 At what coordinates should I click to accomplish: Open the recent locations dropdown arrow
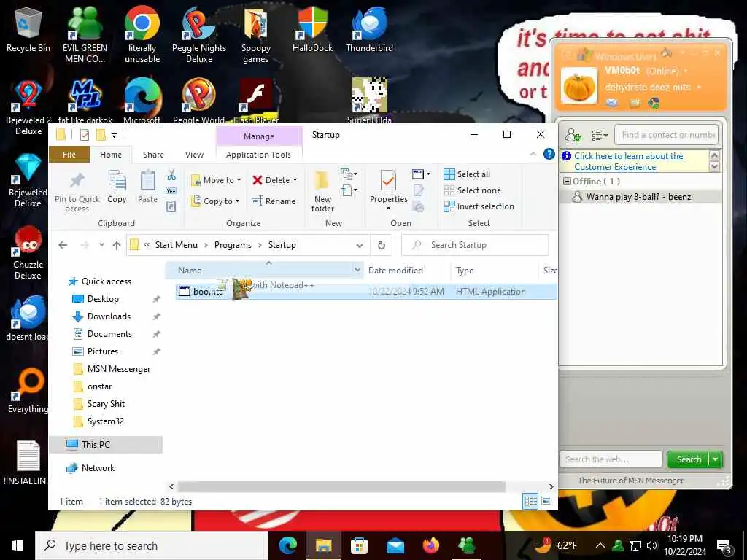[x=101, y=245]
